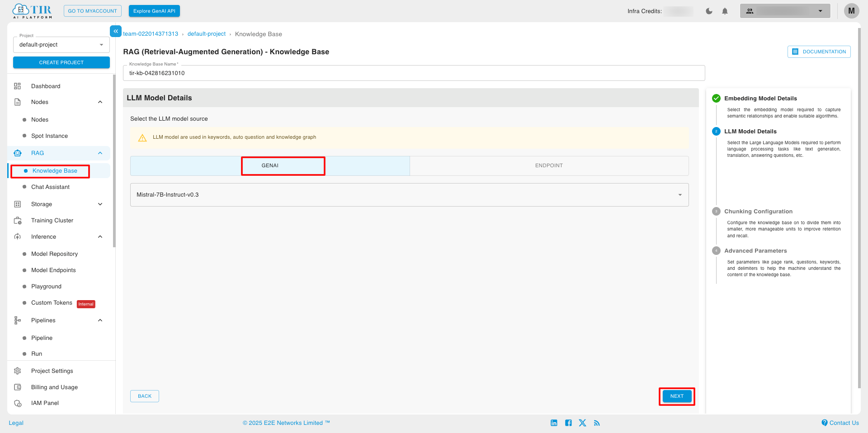Click the Inference icon in sidebar

(x=18, y=237)
